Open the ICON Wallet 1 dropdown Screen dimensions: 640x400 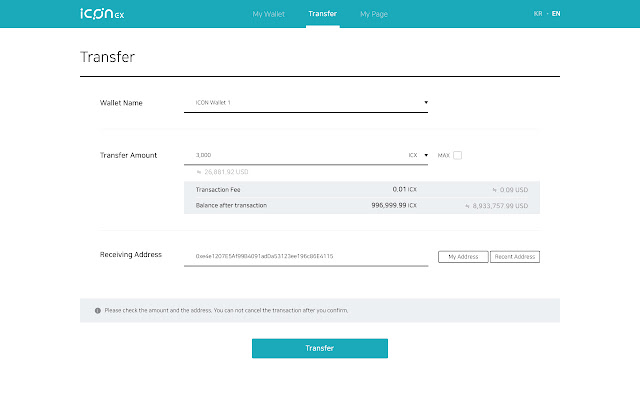[305, 103]
